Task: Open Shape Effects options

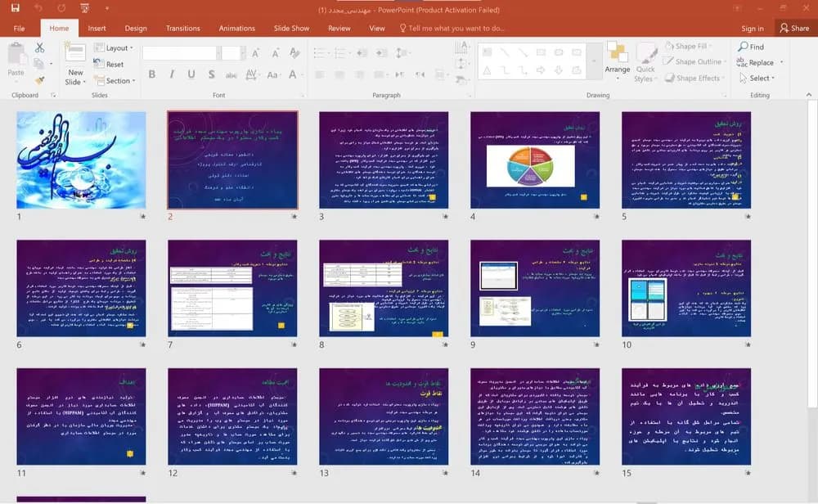Action: 694,79
